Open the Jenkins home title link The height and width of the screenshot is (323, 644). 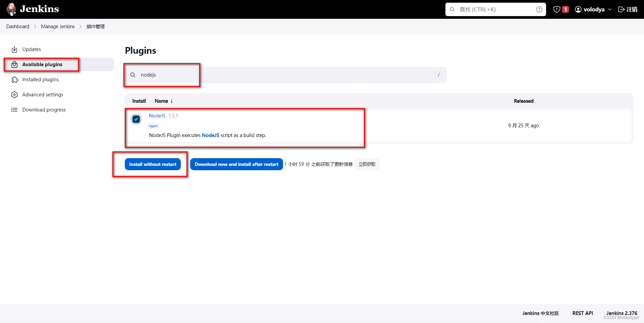tap(39, 9)
